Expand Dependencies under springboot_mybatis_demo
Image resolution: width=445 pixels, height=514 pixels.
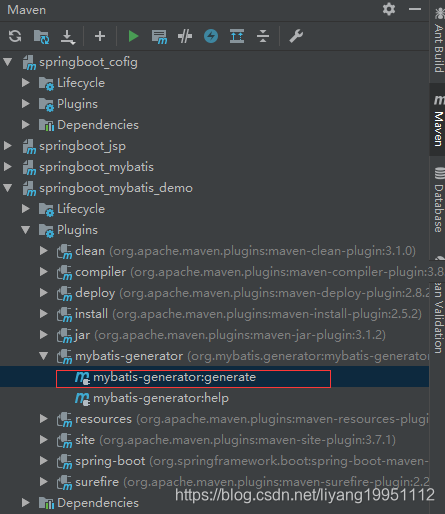tap(26, 503)
